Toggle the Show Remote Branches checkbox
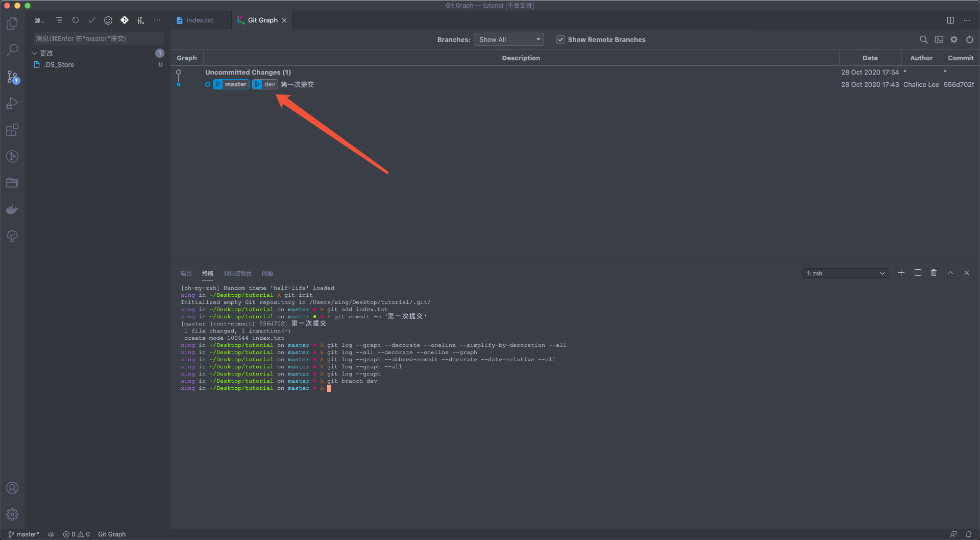Screen dimensions: 980x540 click(x=560, y=39)
